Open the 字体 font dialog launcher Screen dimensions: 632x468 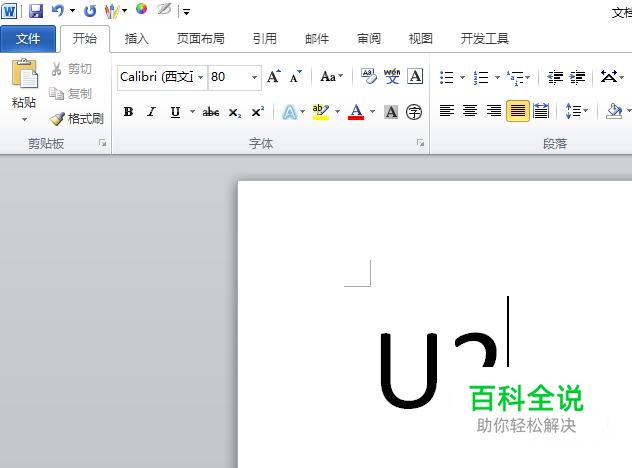pyautogui.click(x=420, y=143)
